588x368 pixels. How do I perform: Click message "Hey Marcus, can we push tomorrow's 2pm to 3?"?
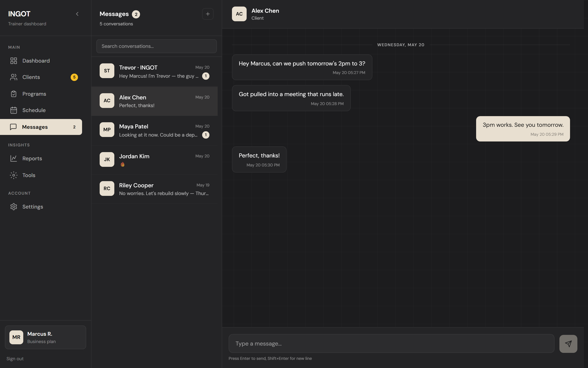tap(302, 67)
